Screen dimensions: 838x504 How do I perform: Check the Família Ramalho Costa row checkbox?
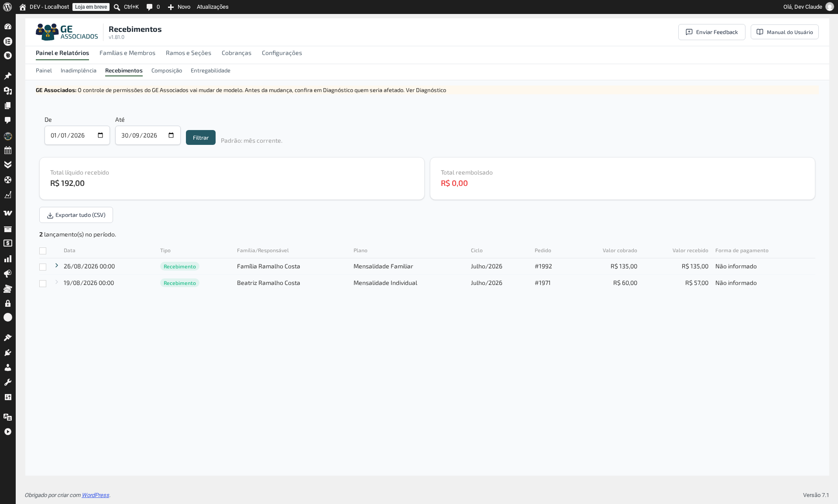click(43, 267)
